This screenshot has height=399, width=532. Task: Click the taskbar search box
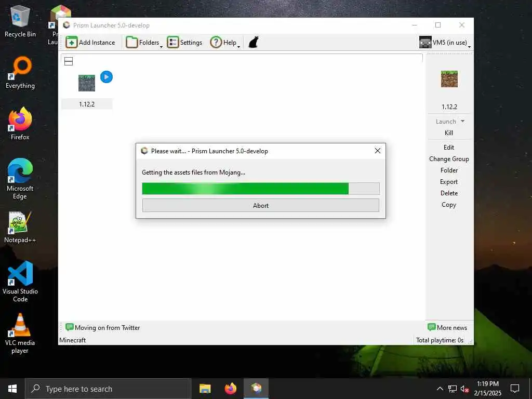(108, 389)
